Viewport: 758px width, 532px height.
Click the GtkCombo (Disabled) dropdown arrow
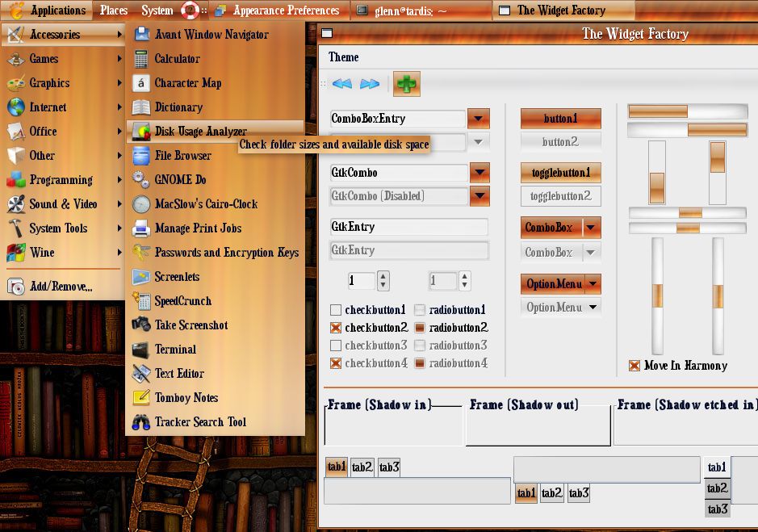click(480, 196)
